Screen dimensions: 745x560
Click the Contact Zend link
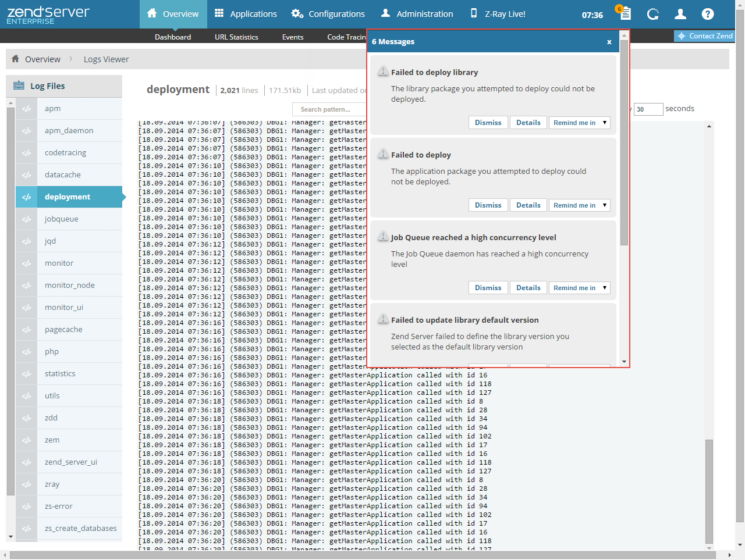(x=704, y=36)
